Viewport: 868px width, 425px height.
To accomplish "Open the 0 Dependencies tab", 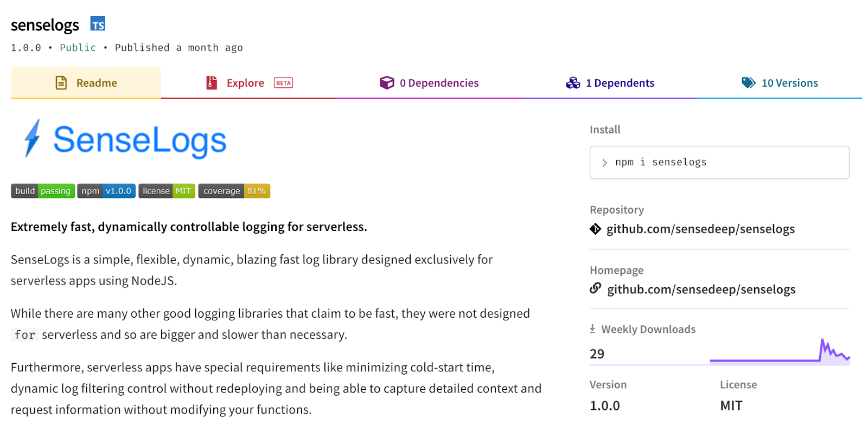I will (x=429, y=83).
